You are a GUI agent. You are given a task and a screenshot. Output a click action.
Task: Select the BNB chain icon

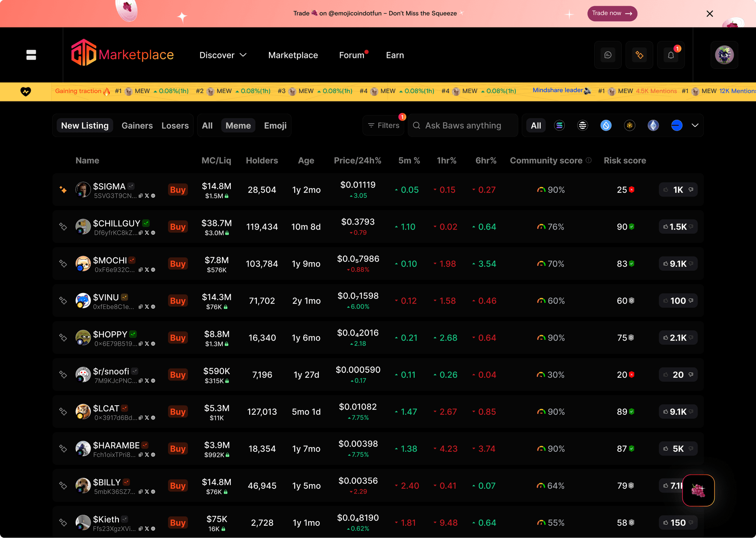[630, 126]
